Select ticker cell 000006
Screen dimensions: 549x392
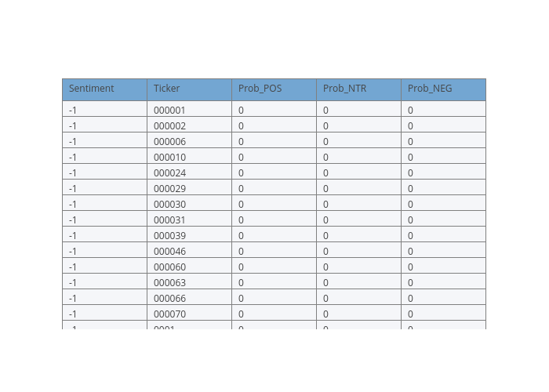(x=169, y=142)
